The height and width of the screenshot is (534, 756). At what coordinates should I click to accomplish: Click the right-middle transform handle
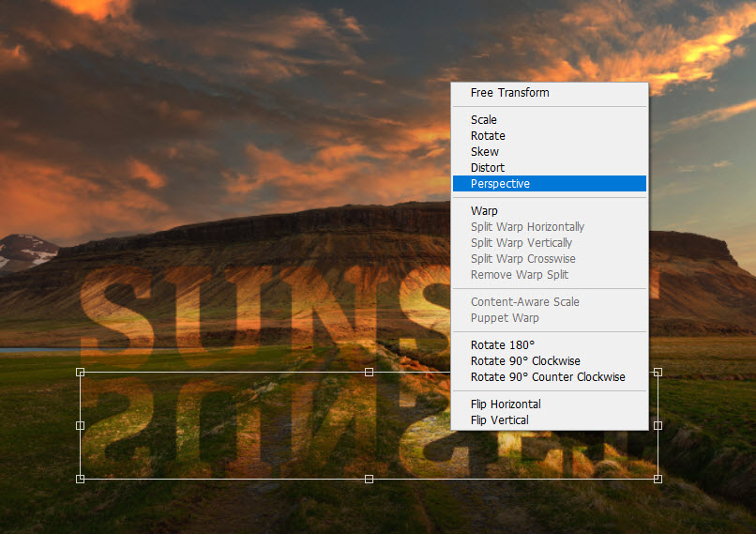[x=658, y=425]
